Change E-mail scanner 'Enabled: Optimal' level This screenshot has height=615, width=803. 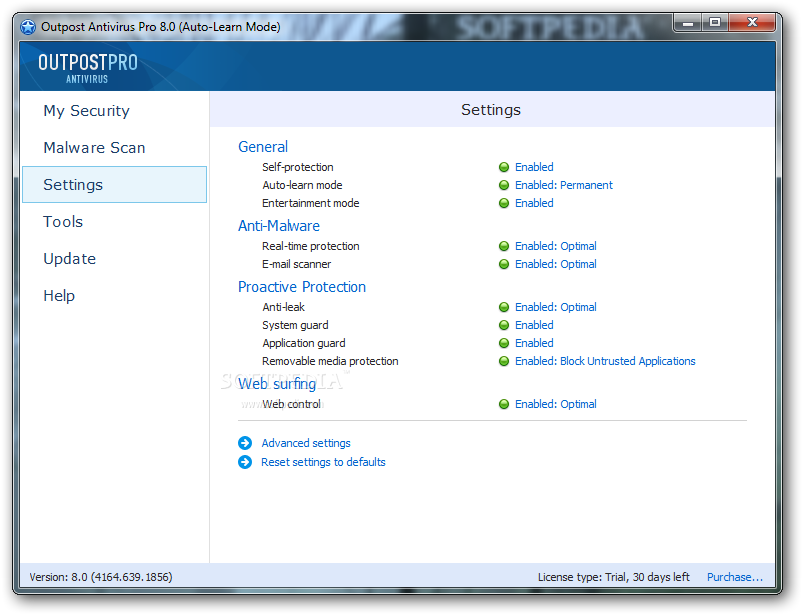coord(556,264)
